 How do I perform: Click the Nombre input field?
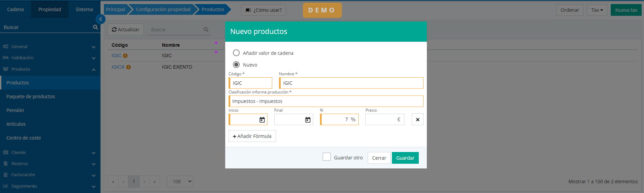tap(351, 83)
